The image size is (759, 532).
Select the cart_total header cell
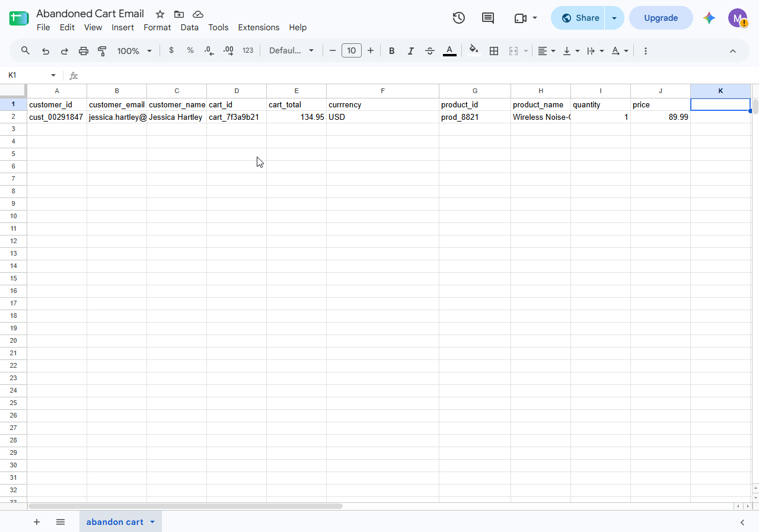pyautogui.click(x=296, y=105)
